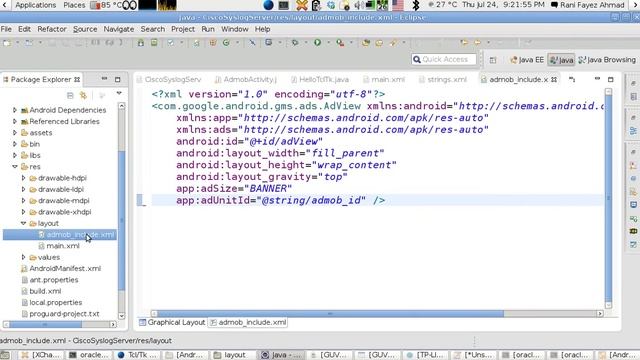The height and width of the screenshot is (360, 640).
Task: Open the File menu
Action: click(6, 29)
